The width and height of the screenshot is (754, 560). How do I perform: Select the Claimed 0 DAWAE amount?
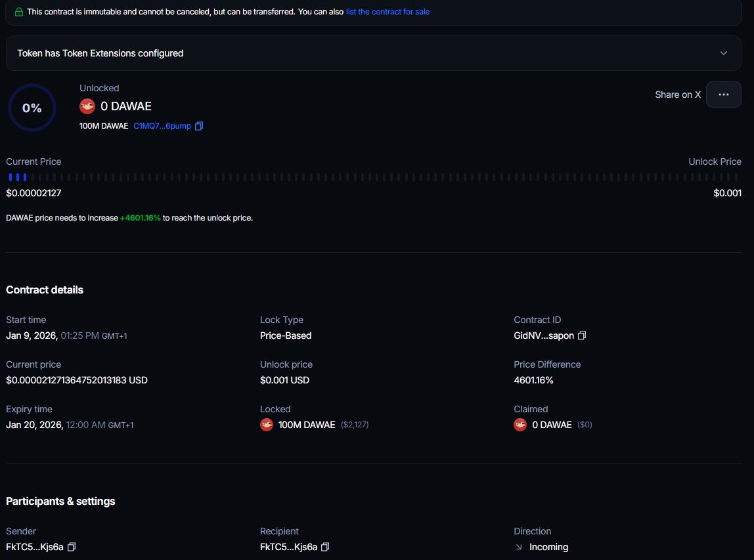[x=552, y=425]
